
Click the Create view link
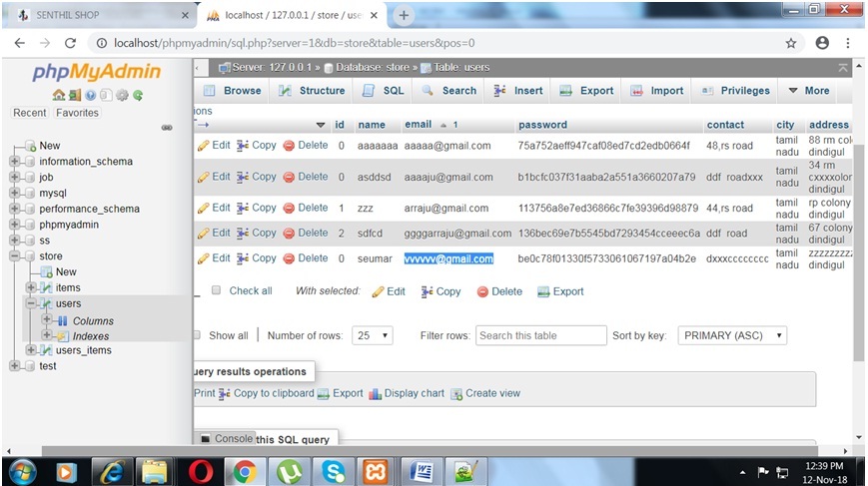tap(491, 393)
